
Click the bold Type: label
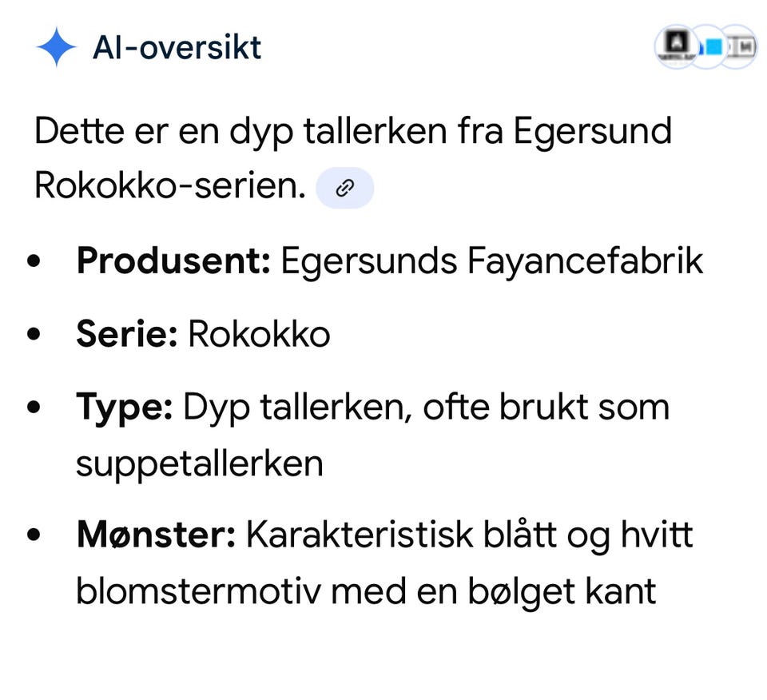point(125,408)
